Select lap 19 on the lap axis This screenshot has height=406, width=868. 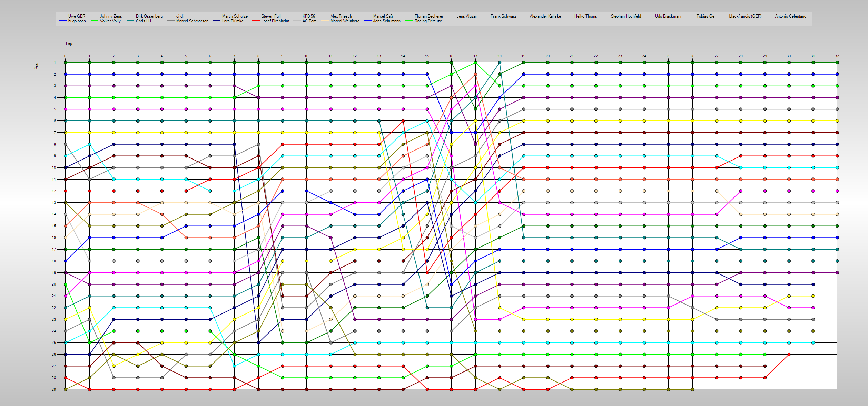point(523,56)
